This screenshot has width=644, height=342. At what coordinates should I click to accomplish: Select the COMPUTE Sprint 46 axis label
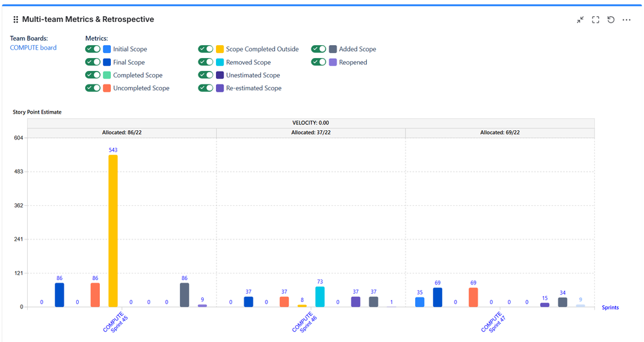tap(304, 322)
